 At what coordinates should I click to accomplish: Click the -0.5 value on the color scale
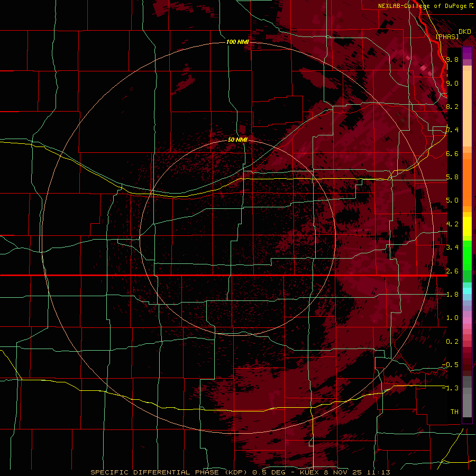(450, 365)
